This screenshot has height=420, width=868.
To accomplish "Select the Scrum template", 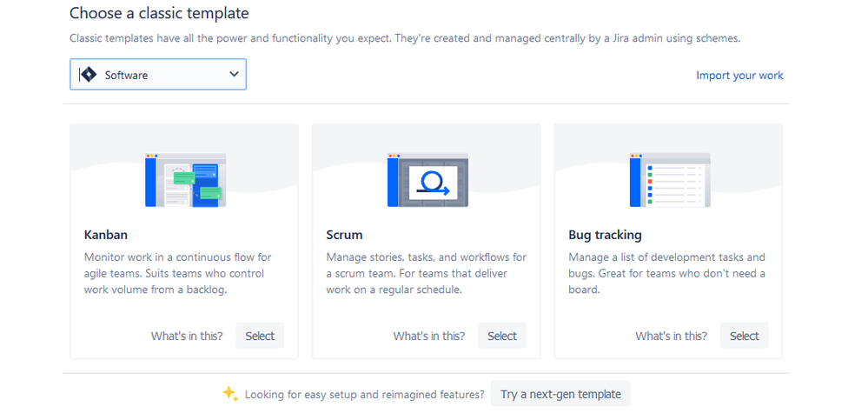I will pos(502,336).
